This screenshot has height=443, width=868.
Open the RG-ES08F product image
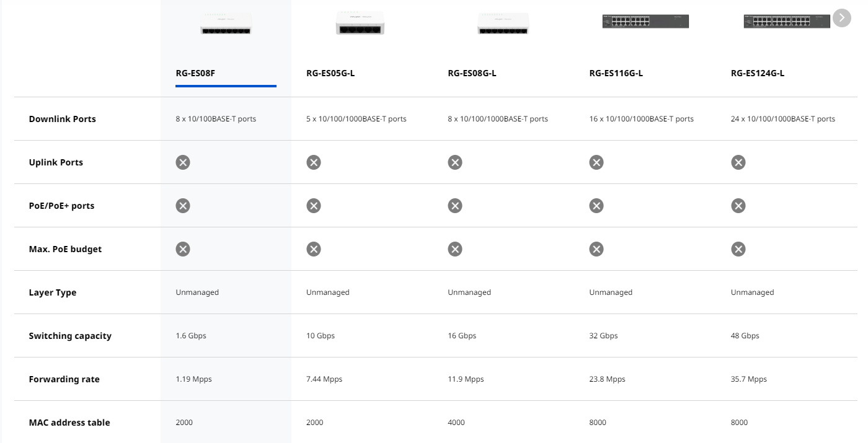[x=226, y=22]
